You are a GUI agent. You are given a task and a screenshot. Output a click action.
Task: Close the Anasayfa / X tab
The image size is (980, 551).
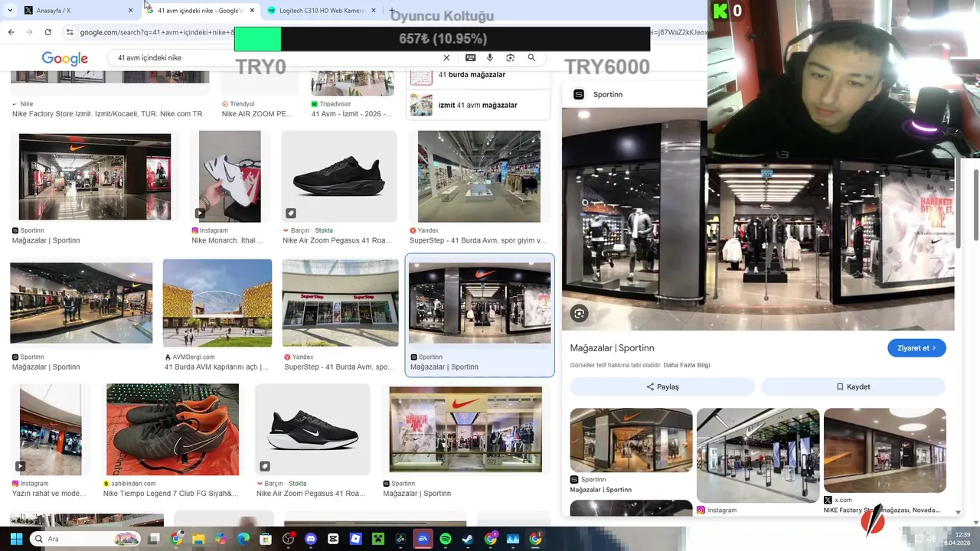coord(131,11)
